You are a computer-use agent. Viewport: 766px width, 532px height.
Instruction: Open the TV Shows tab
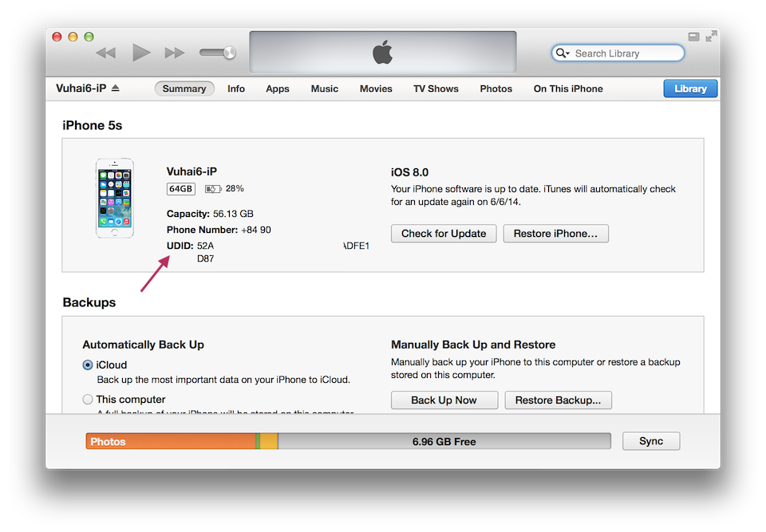click(436, 89)
